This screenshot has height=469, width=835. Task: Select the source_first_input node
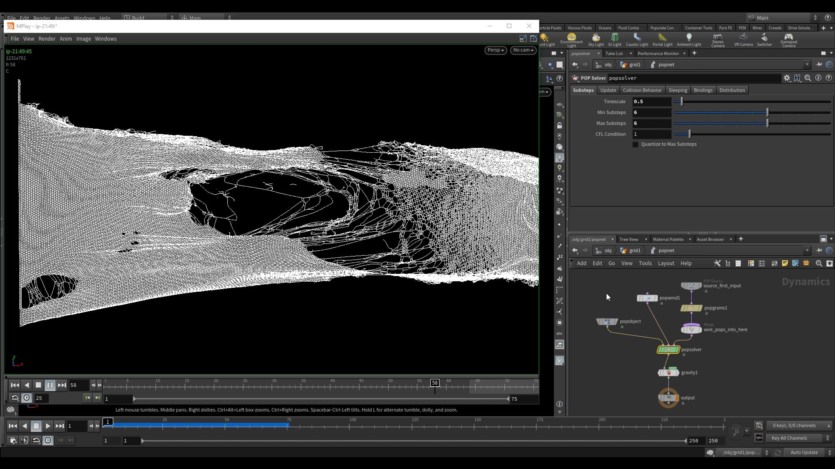point(691,286)
